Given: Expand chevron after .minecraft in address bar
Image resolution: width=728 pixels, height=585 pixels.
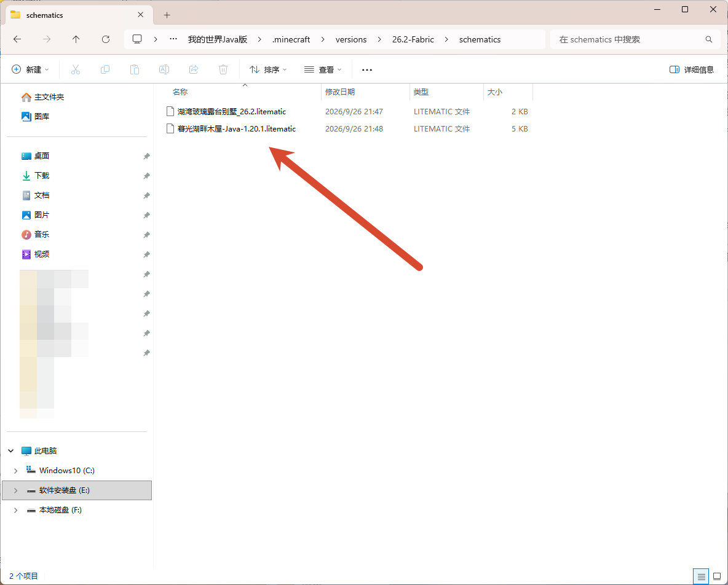Looking at the screenshot, I should tap(323, 39).
